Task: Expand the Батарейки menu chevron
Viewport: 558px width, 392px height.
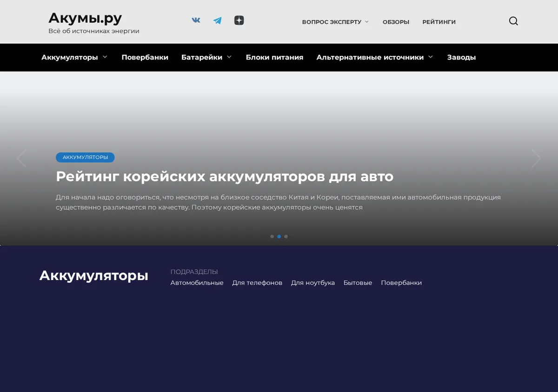Action: (229, 57)
